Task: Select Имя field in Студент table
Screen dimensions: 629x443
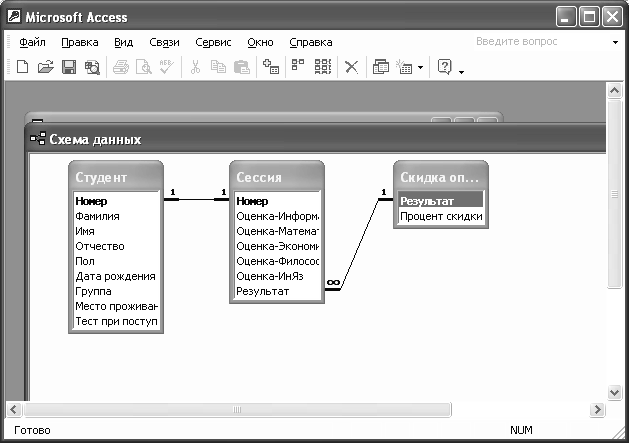Action: [116, 231]
